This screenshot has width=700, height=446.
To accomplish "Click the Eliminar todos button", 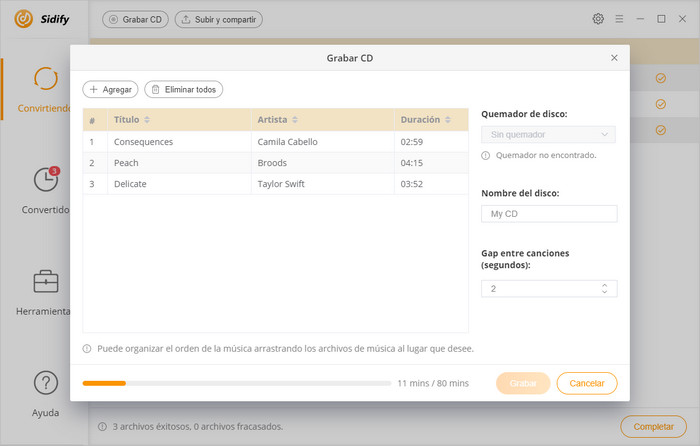I will [183, 89].
